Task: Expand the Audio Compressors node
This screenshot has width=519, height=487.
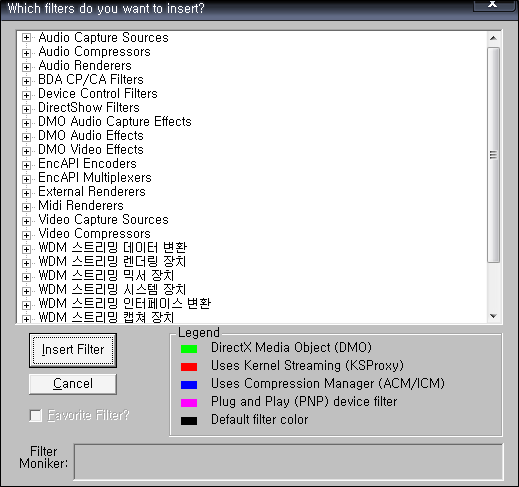Action: [26, 53]
